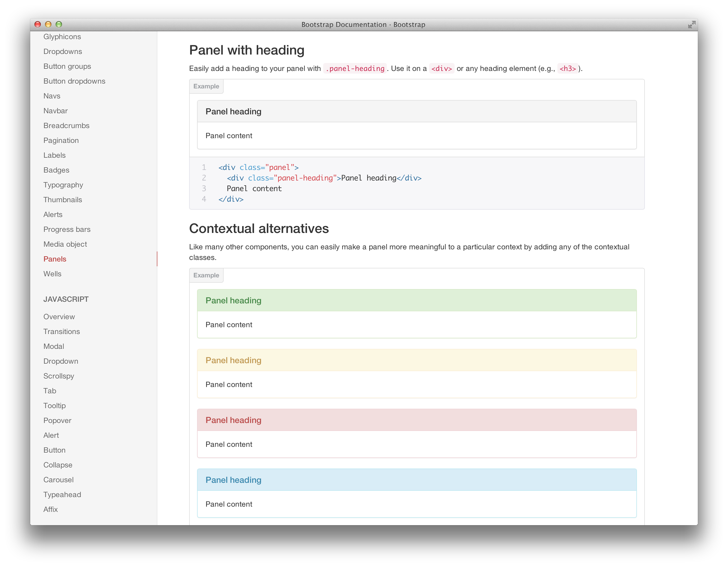Open Alerts in components list
This screenshot has width=728, height=567.
[53, 214]
